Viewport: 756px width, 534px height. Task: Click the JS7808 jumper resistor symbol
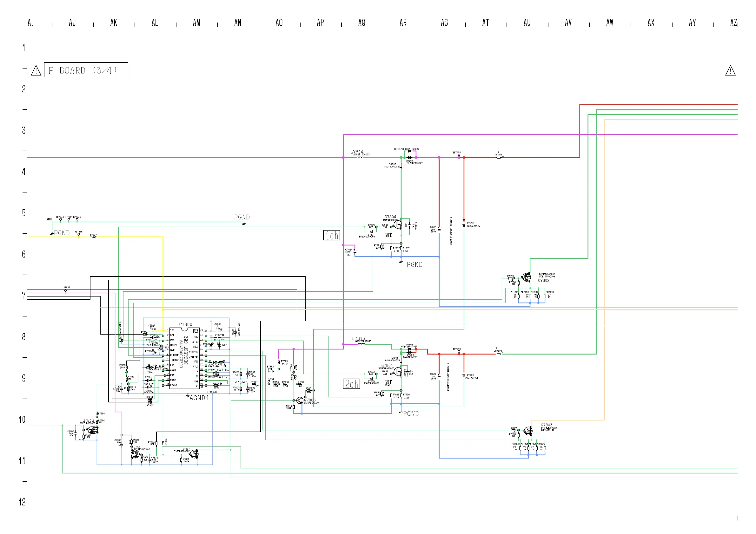(x=499, y=158)
